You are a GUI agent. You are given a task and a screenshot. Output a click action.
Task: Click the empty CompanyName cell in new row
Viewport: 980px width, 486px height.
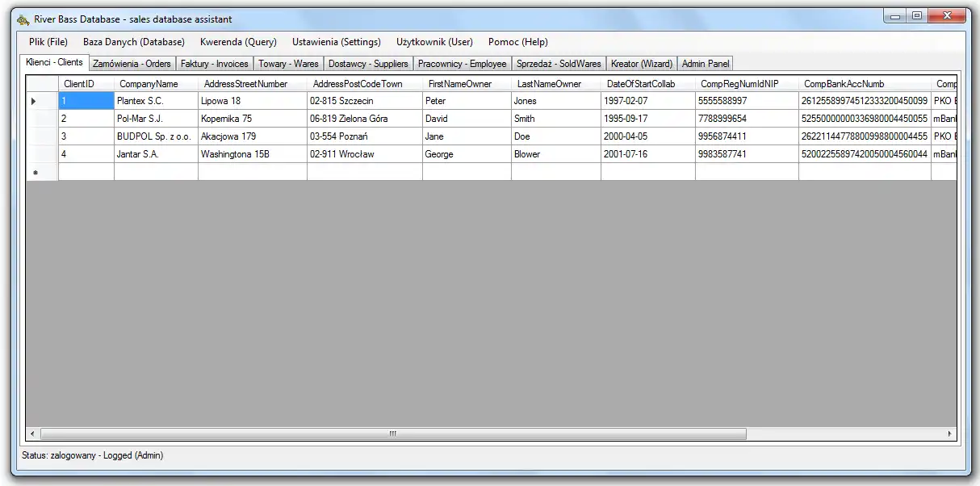[156, 172]
